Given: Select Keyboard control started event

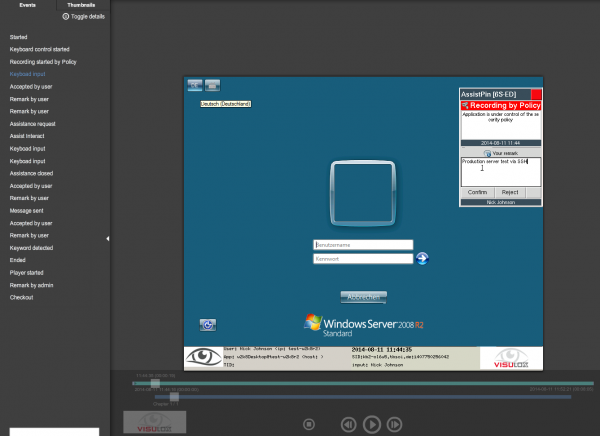Looking at the screenshot, I should coord(39,49).
